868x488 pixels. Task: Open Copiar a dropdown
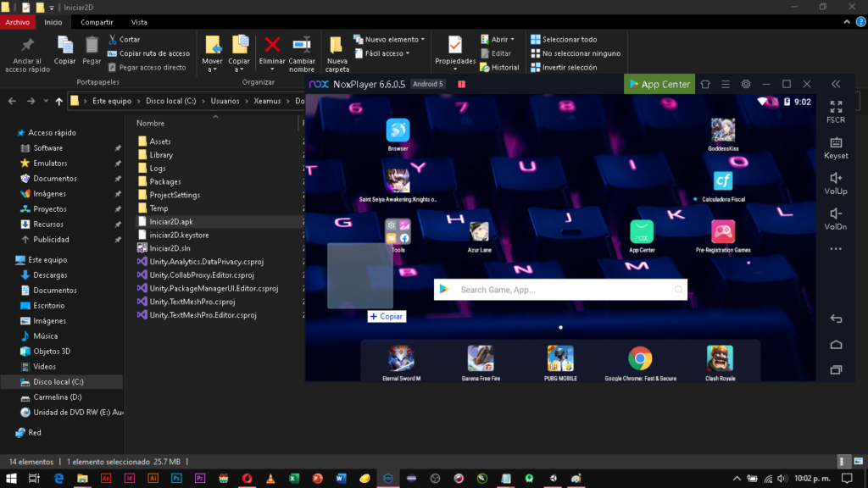coord(239,53)
